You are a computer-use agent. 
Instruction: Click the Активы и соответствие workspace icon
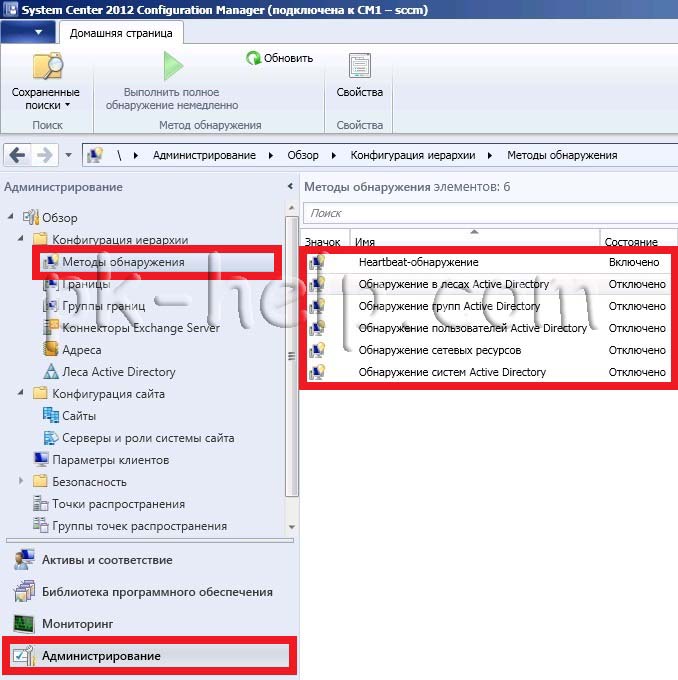(24, 560)
